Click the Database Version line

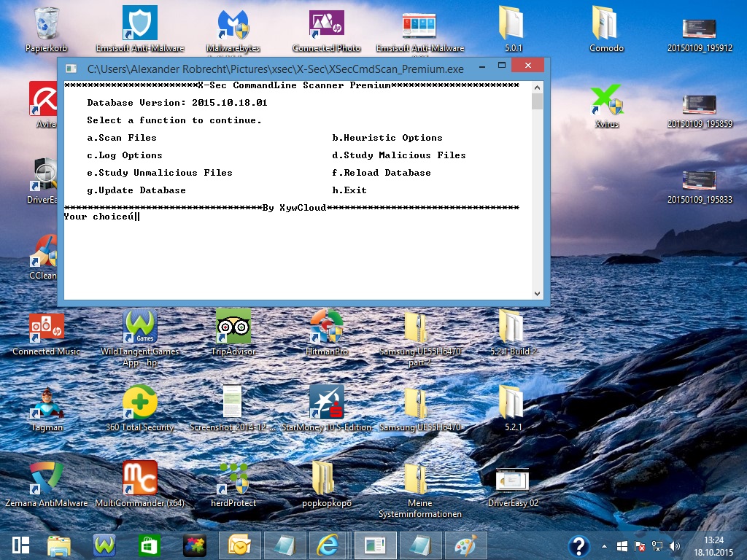click(177, 103)
